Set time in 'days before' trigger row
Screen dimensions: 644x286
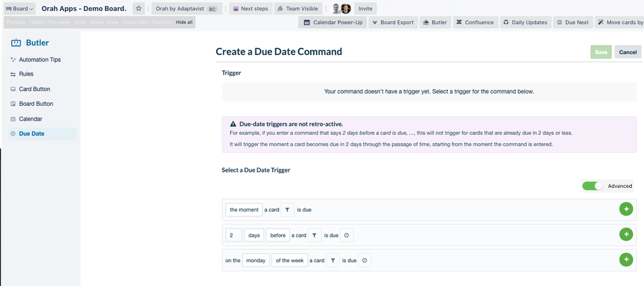tap(347, 236)
